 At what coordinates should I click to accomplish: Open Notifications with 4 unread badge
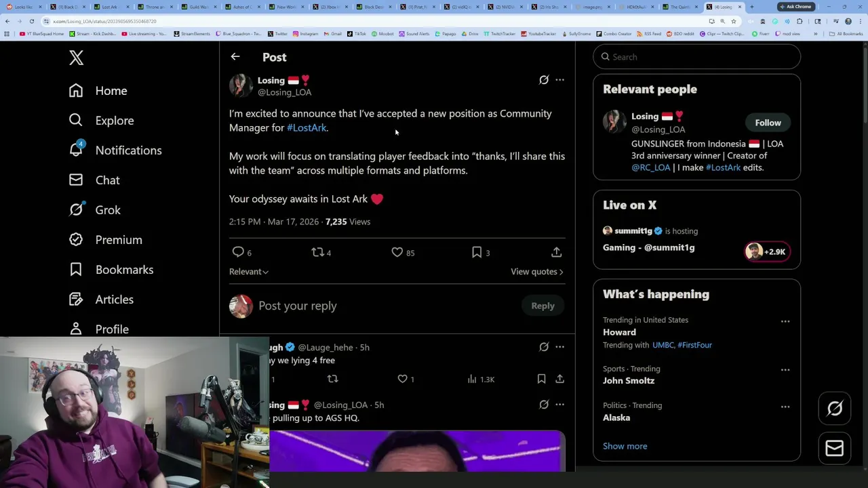point(115,150)
